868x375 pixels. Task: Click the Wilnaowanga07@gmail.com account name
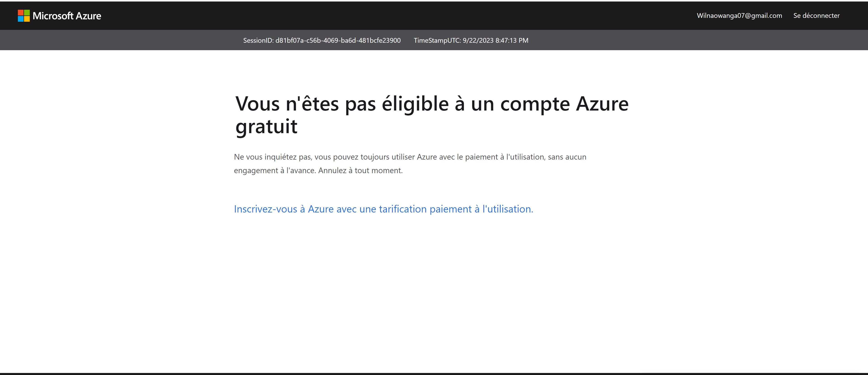pyautogui.click(x=739, y=16)
